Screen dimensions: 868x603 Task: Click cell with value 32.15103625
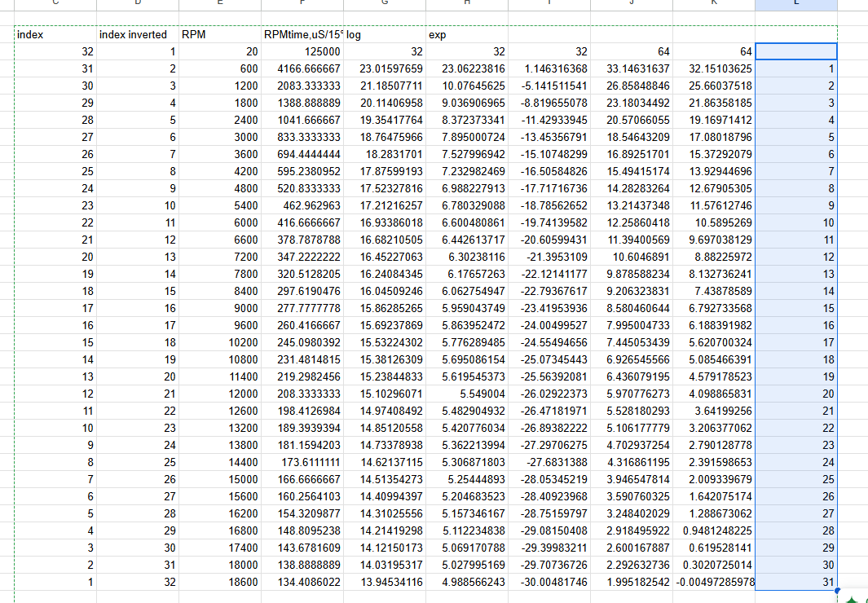pos(714,68)
